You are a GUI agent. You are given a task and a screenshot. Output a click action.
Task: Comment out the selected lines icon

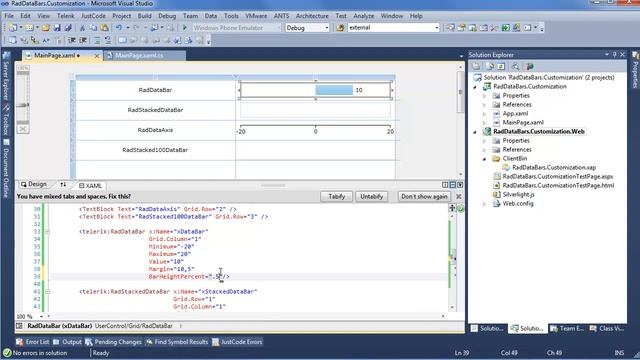click(97, 40)
